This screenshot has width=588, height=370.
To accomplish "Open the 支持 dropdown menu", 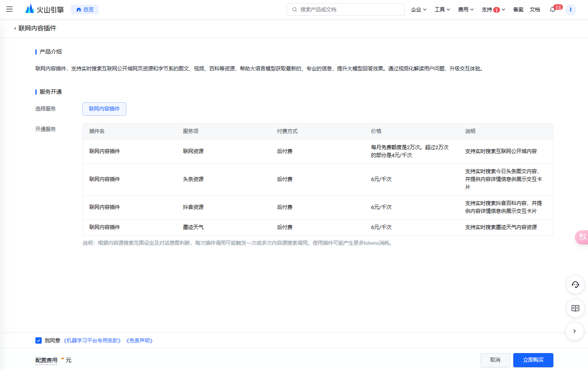I will click(493, 9).
